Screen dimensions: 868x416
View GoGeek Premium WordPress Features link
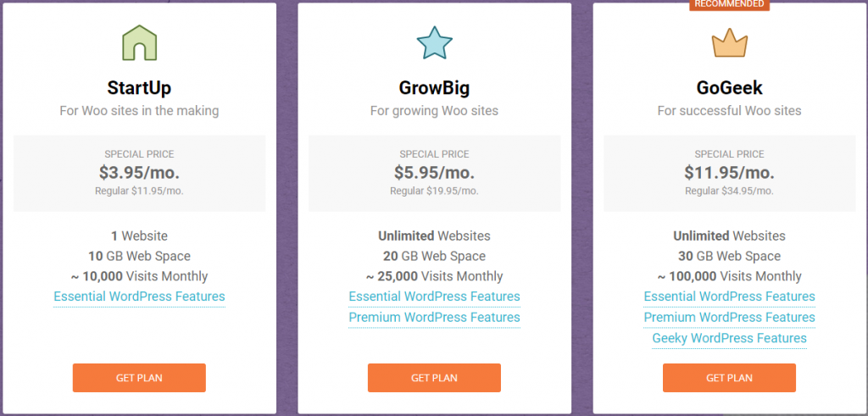point(729,317)
